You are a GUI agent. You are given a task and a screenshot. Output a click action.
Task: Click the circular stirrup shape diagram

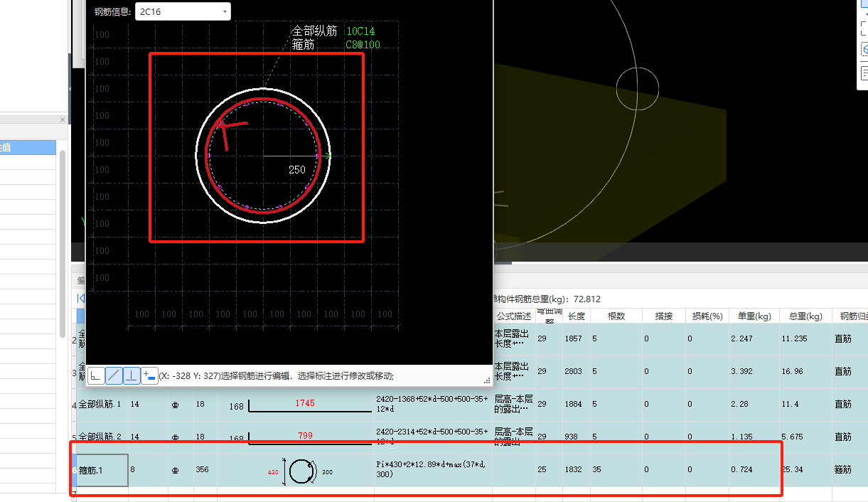pos(301,471)
